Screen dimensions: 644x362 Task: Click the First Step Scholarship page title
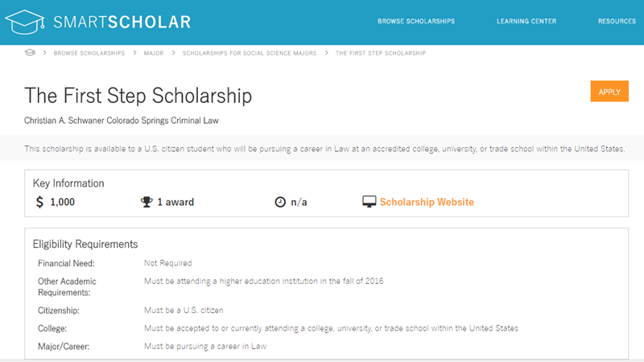(x=138, y=96)
